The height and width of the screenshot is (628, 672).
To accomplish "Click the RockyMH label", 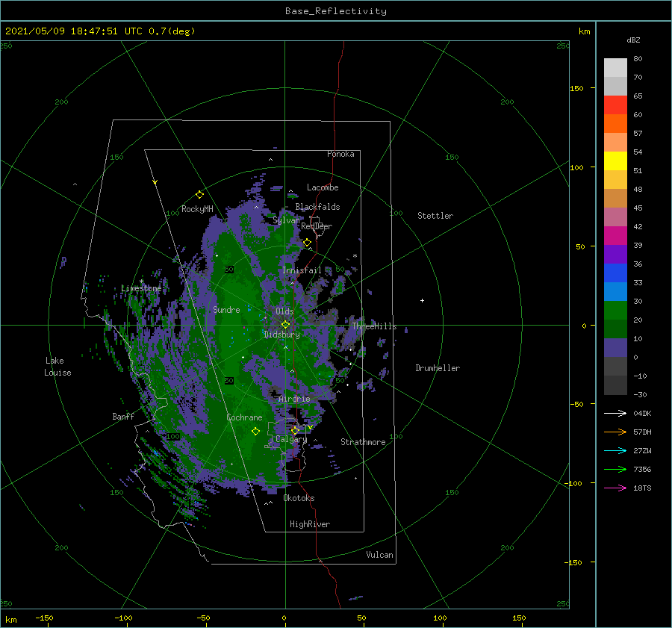I will tap(197, 209).
